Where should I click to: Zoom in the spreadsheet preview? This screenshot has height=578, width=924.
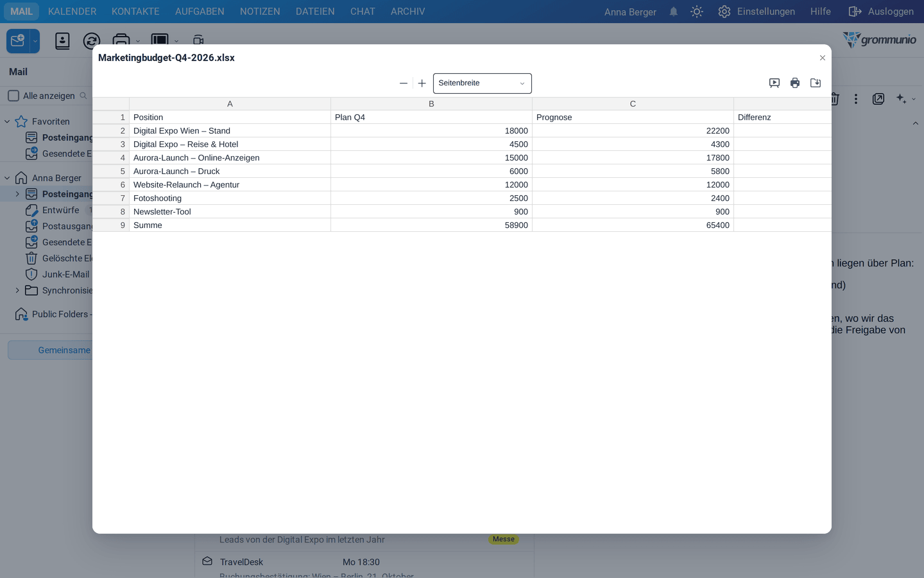[x=422, y=83]
